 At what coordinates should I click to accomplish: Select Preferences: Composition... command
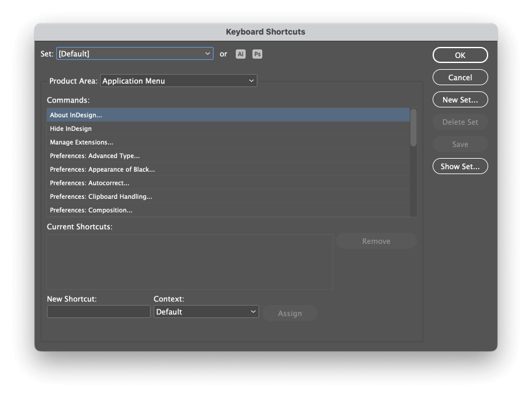228,210
